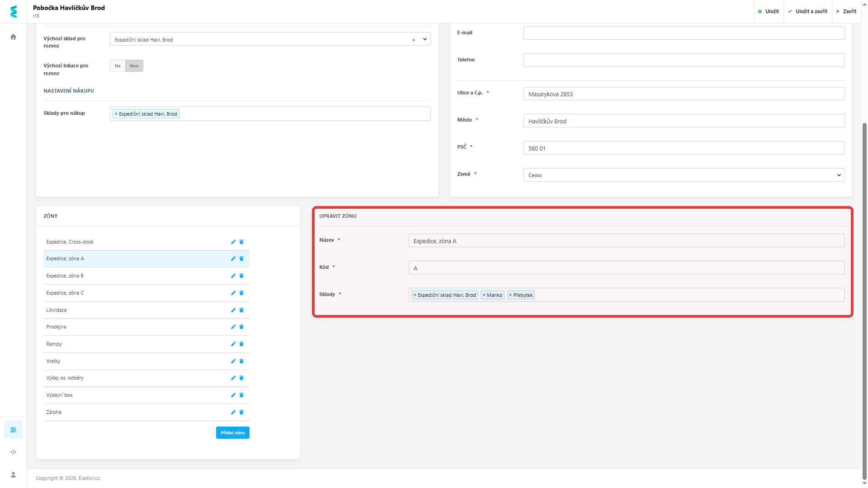
Task: Click the Město input field
Action: (684, 121)
